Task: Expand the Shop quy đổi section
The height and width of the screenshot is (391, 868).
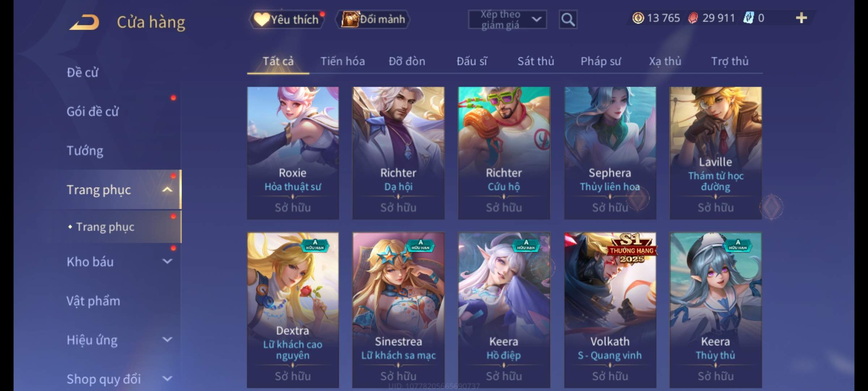Action: click(167, 379)
